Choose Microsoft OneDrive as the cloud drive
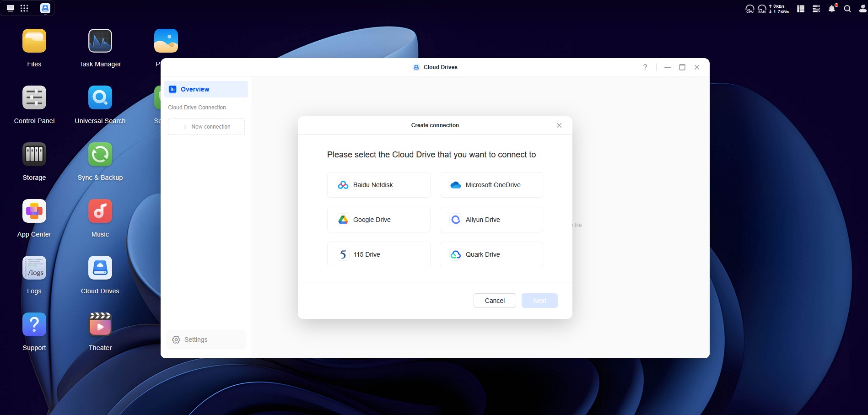This screenshot has height=415, width=868. (x=491, y=185)
